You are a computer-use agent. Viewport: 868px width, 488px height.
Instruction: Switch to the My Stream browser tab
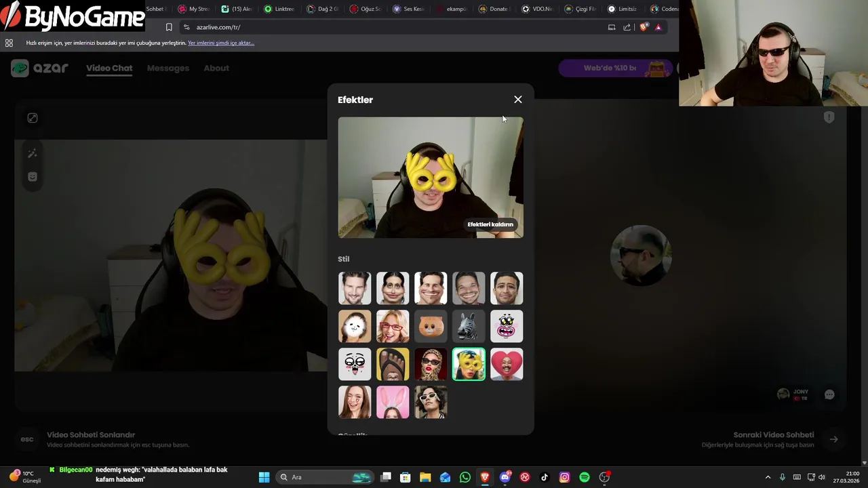coord(194,9)
